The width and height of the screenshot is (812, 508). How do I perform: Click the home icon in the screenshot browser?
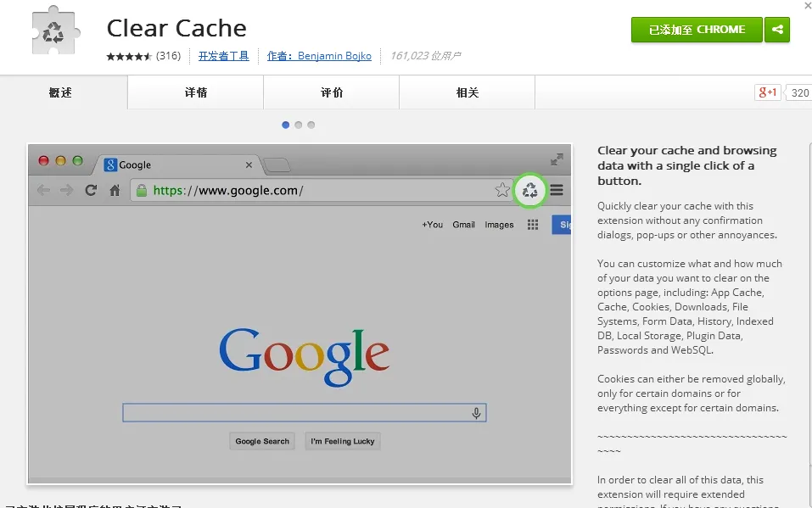click(115, 190)
